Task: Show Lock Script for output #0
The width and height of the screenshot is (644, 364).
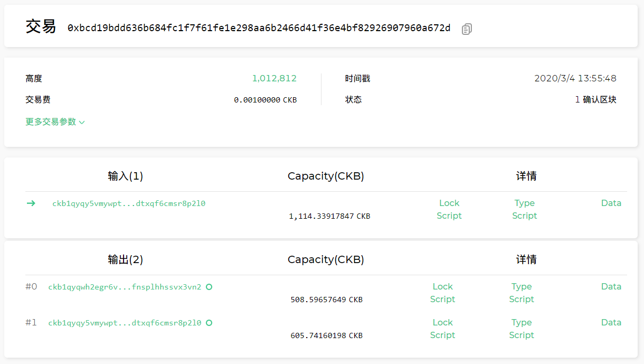Action: (442, 293)
